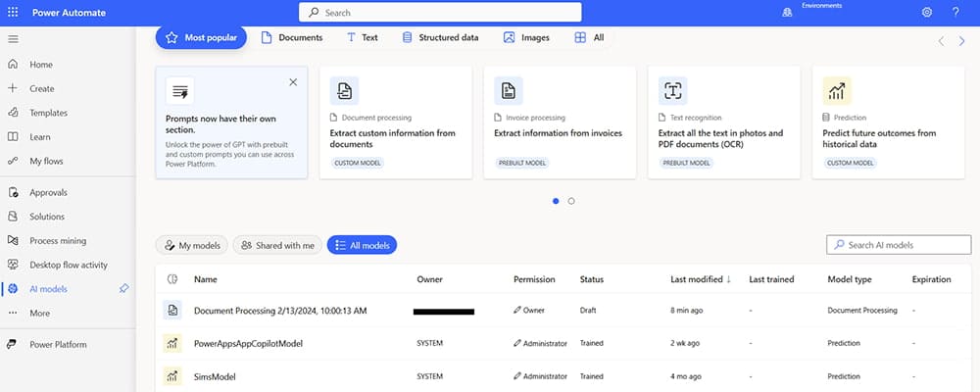The width and height of the screenshot is (980, 392).
Task: Go to next cards with right chevron
Action: [962, 41]
